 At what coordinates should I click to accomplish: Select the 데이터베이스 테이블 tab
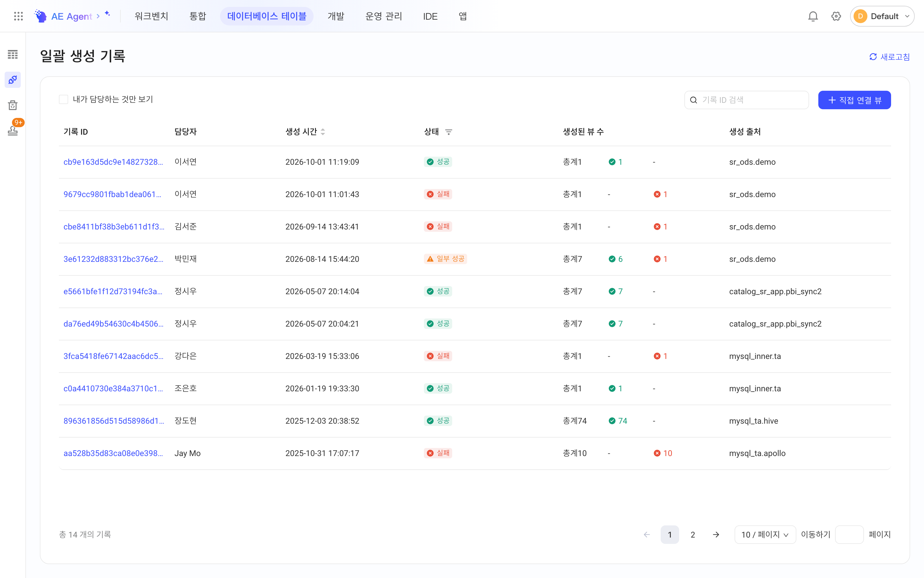(x=267, y=16)
